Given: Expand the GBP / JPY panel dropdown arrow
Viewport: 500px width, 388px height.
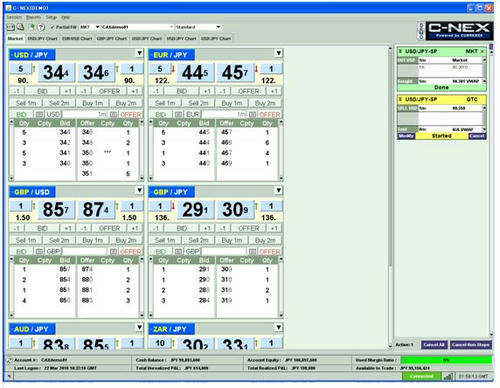Looking at the screenshot, I should pos(279,190).
